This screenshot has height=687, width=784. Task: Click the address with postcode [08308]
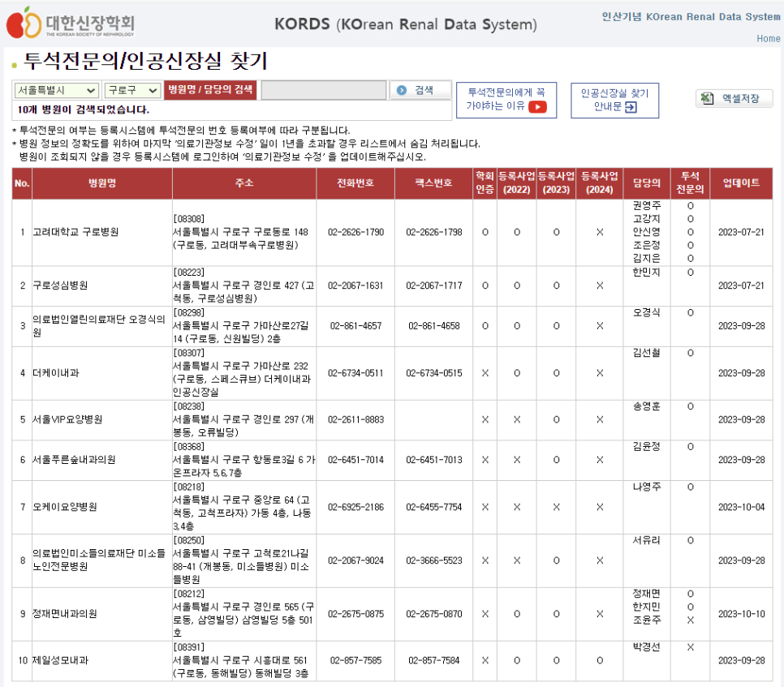pyautogui.click(x=241, y=232)
